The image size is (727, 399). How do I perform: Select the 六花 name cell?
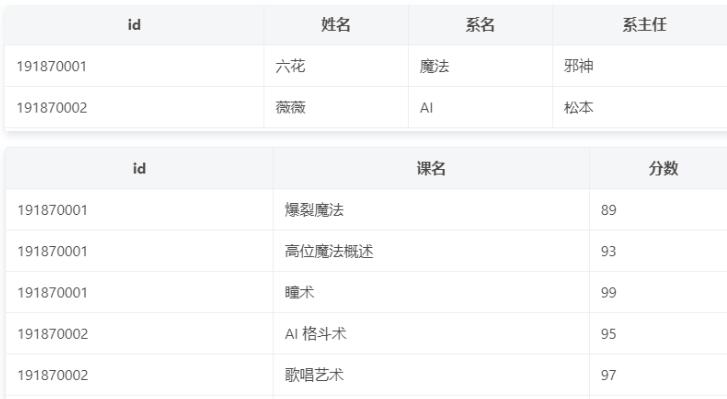click(336, 66)
